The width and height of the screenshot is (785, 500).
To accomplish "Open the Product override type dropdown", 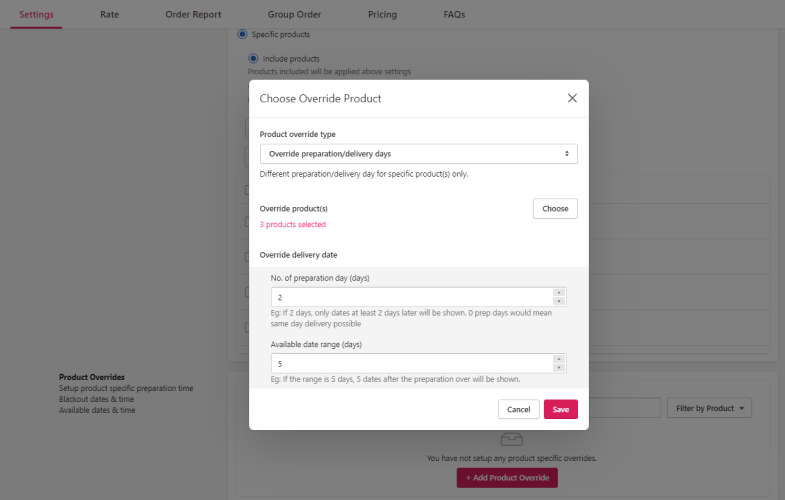I will tap(419, 154).
